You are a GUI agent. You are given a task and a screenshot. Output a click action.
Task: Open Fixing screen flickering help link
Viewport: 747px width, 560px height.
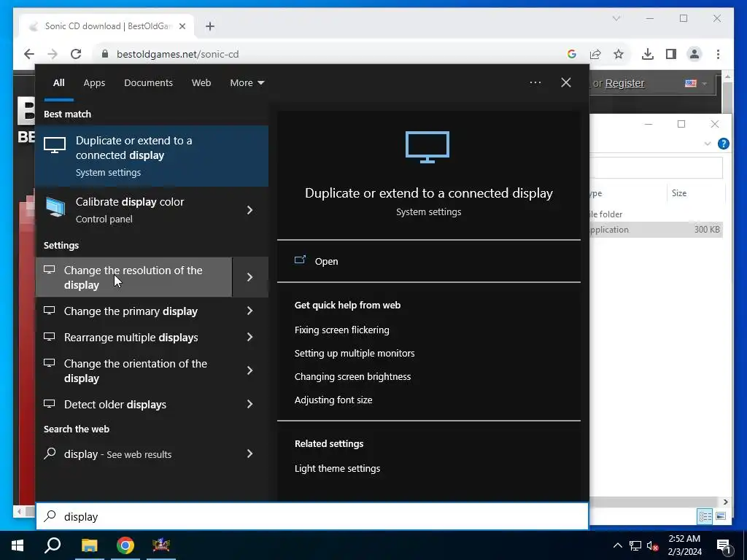(341, 330)
